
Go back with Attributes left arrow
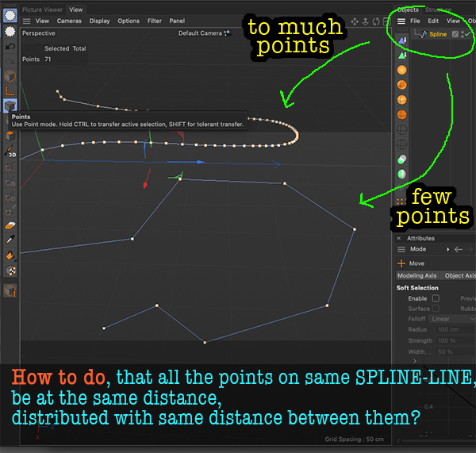[x=459, y=249]
